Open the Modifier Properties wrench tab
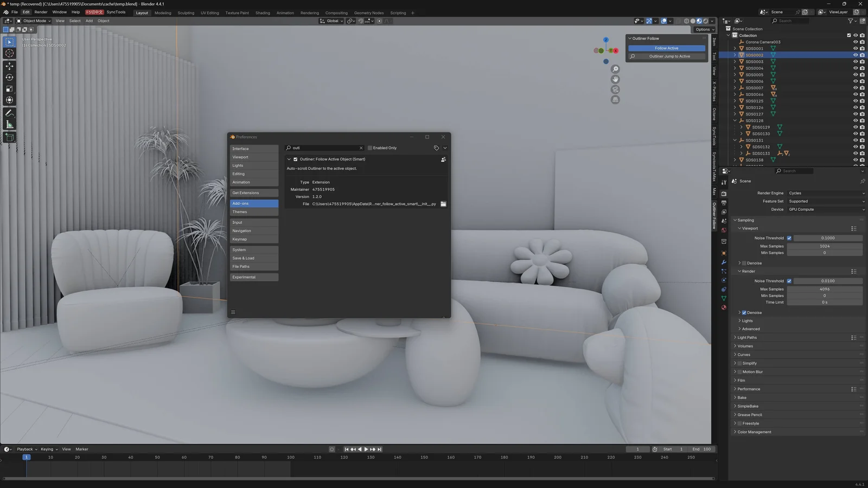Screen dimensions: 868x488 (724, 262)
